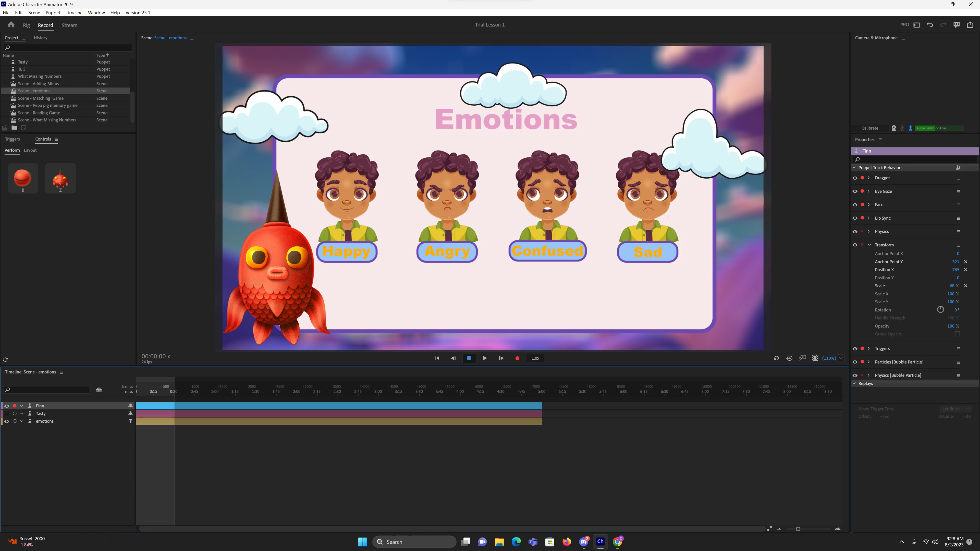Click the Play button below the scene
Image resolution: width=980 pixels, height=551 pixels.
pos(485,358)
